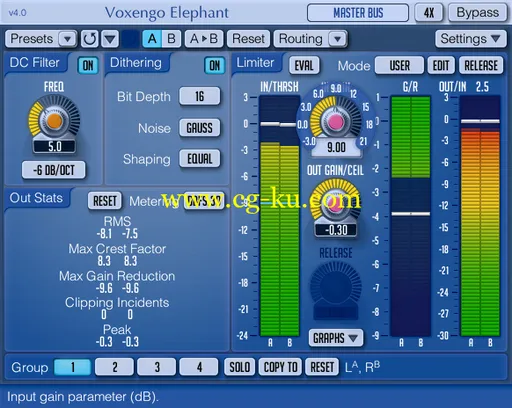512x408 pixels.
Task: Toggle Dithering ON switch
Action: click(215, 65)
